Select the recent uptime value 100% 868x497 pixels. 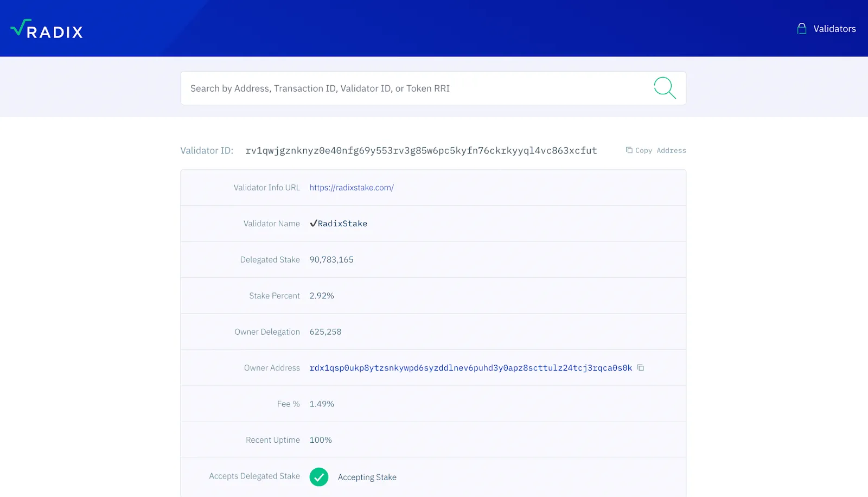click(321, 440)
